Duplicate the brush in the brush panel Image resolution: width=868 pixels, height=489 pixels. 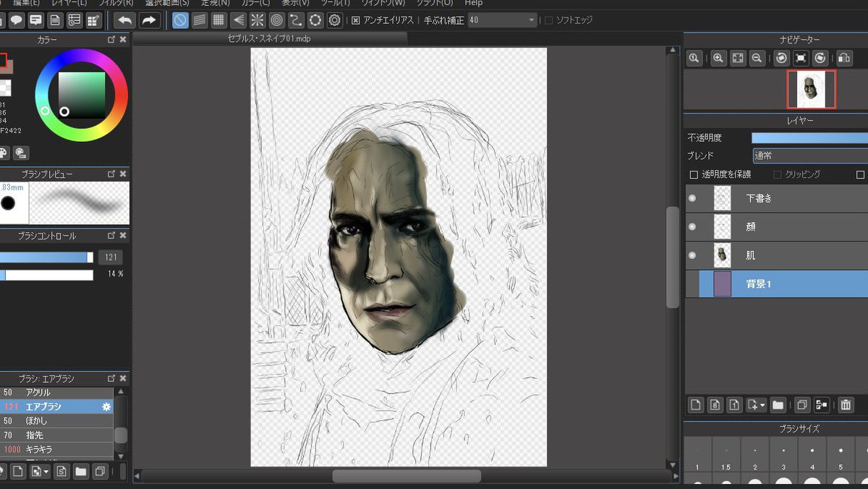(x=100, y=472)
